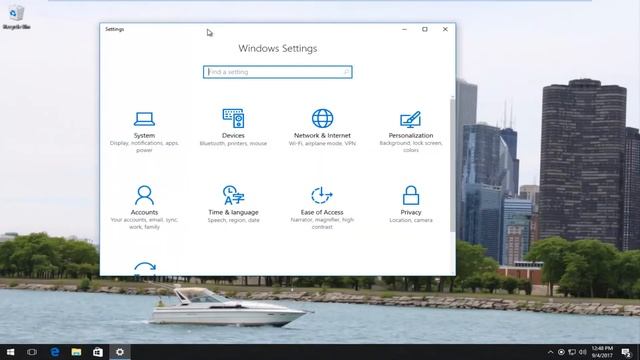Minimize the Settings window
The width and height of the screenshot is (640, 360).
[404, 29]
